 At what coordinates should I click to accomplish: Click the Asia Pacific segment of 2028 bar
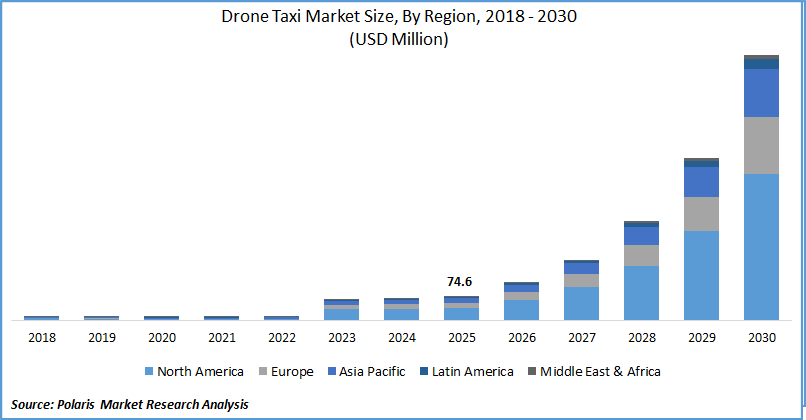pos(642,236)
